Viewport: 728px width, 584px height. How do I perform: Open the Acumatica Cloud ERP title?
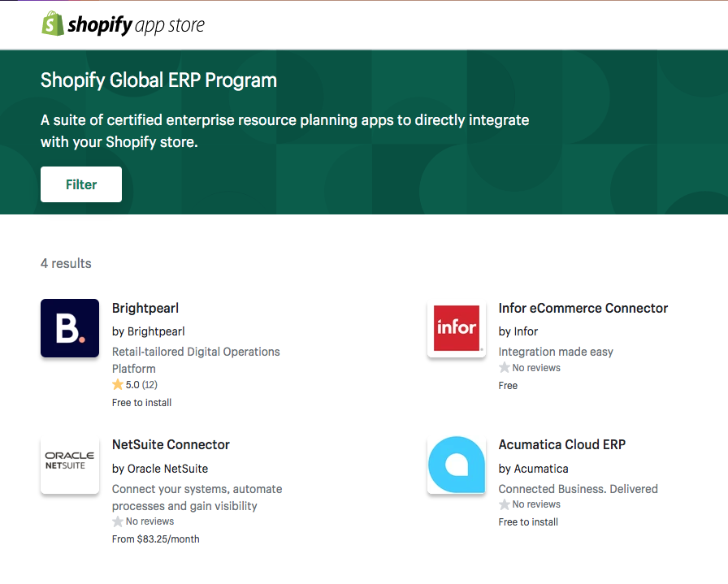562,445
